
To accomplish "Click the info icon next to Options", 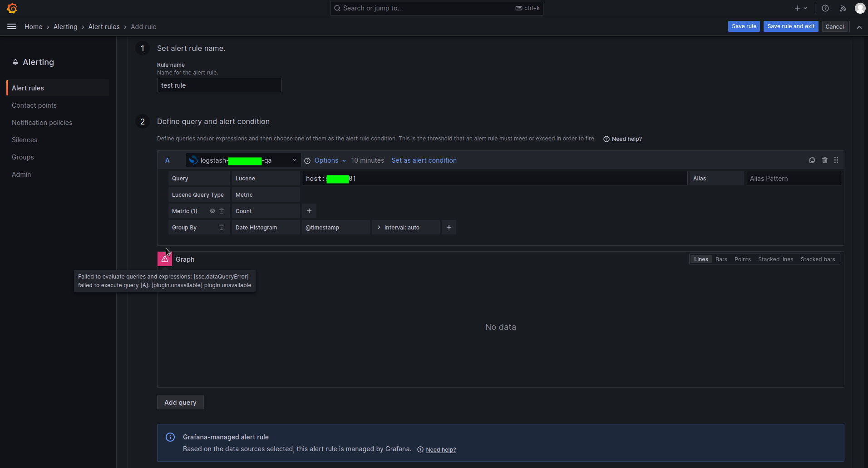I will click(x=307, y=160).
